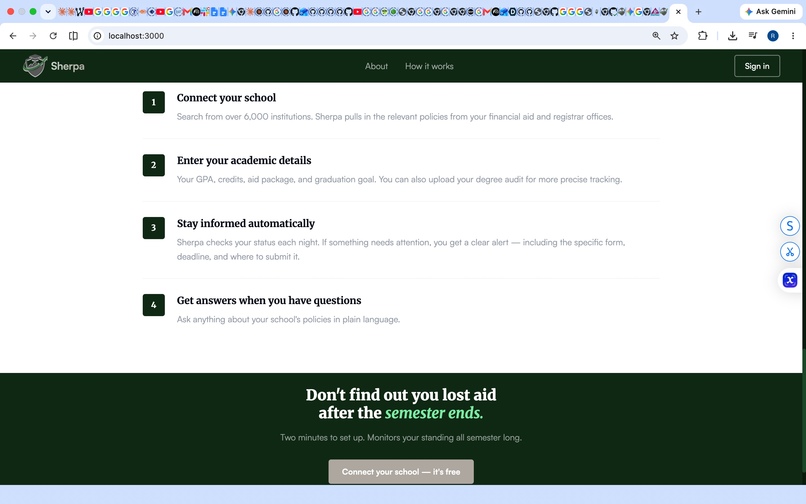806x504 pixels.
Task: Close the current tab with X
Action: [x=678, y=11]
